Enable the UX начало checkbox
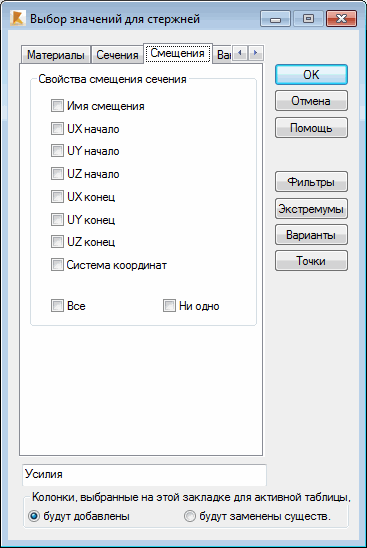This screenshot has height=548, width=367. [x=57, y=129]
